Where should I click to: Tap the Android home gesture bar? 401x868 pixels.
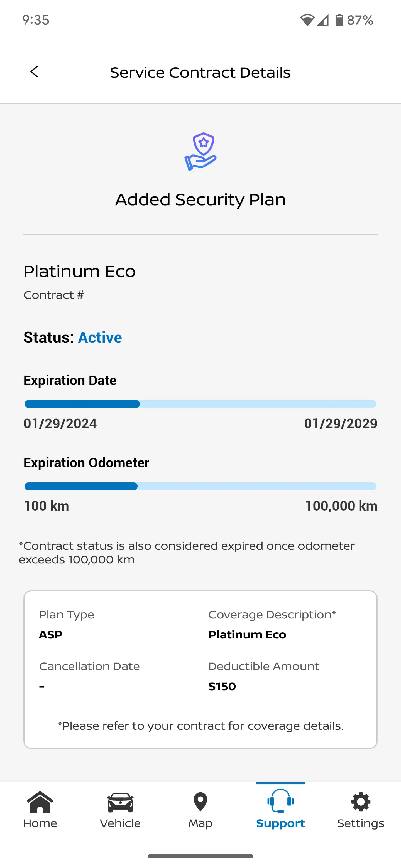click(200, 856)
